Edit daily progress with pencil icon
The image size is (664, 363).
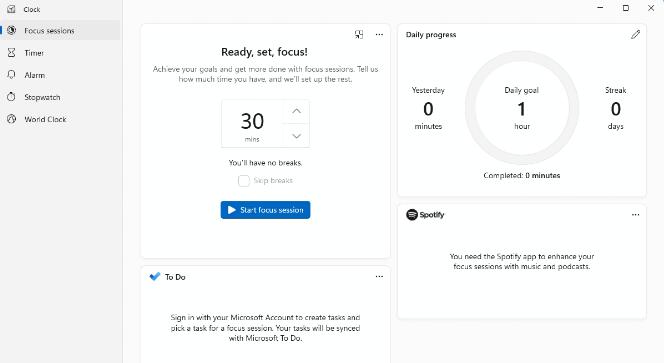coord(635,35)
